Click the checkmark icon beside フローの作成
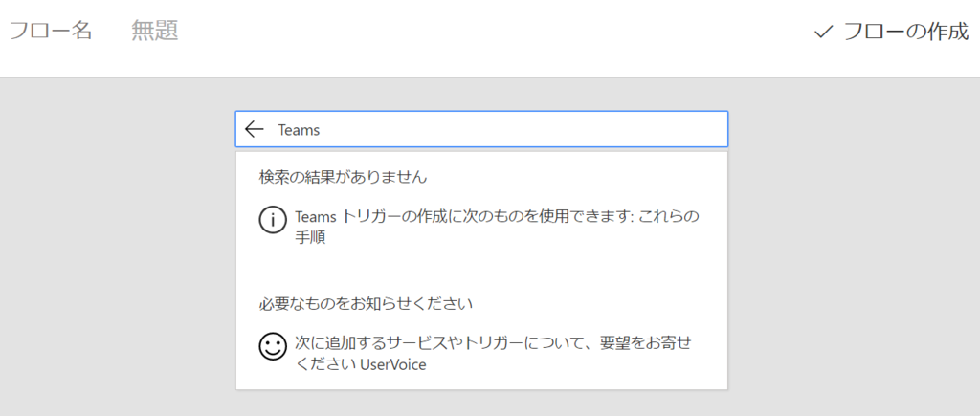This screenshot has height=416, width=980. 824,32
